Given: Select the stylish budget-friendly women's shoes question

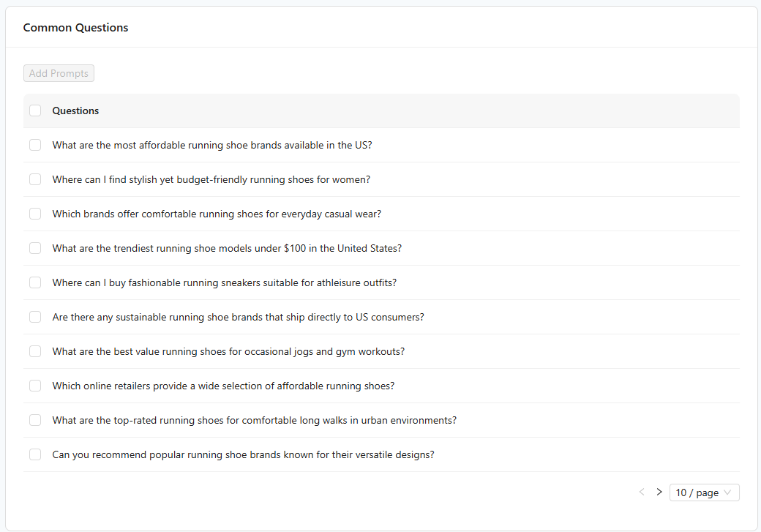Looking at the screenshot, I should click(x=35, y=179).
